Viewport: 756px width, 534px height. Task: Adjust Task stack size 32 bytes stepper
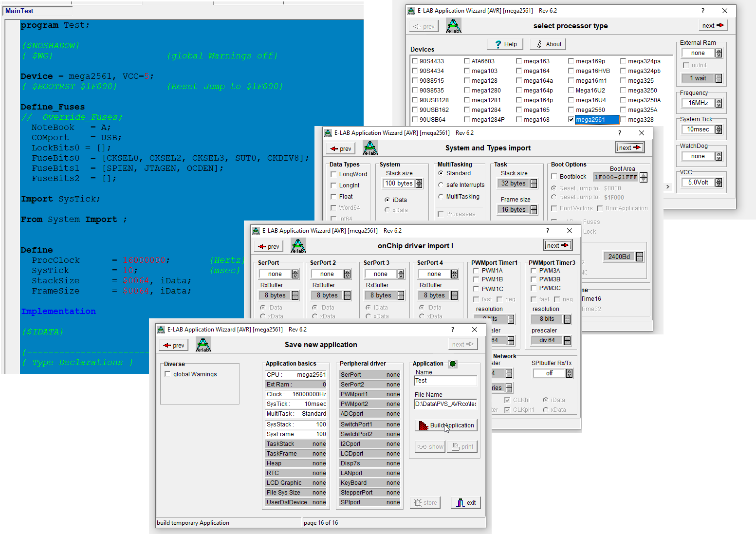point(534,184)
